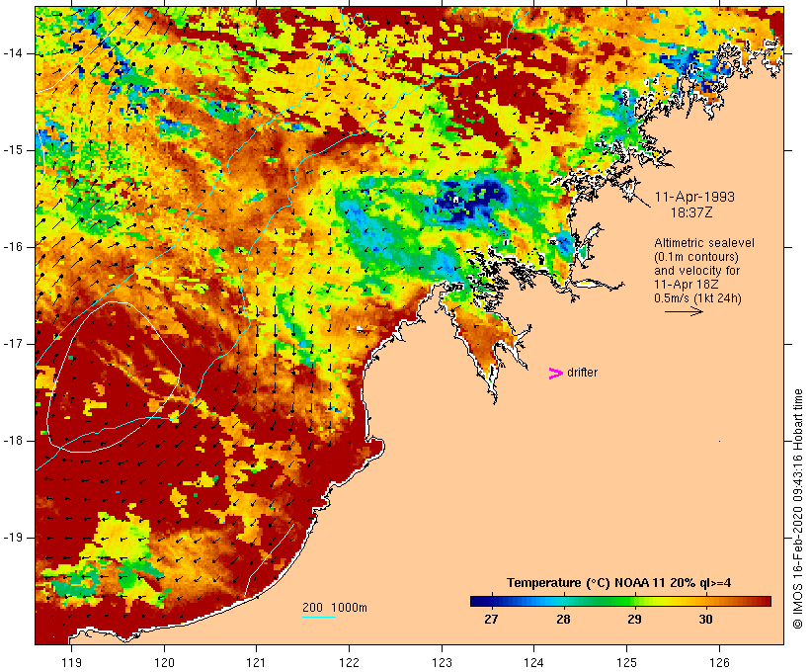Screen dimensions: 810x672
Task: Click the 0.5m/s velocity scale arrow
Action: (x=684, y=311)
